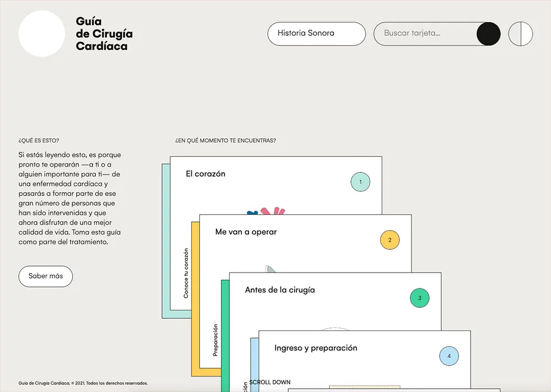Select the number 3 green badge
This screenshot has height=392, width=551.
(419, 298)
